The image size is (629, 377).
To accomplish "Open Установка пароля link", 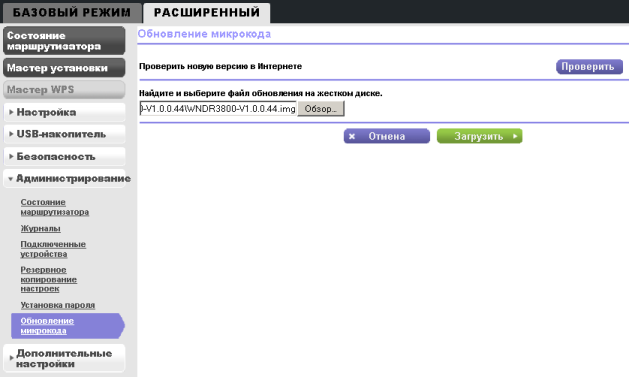I will point(58,305).
